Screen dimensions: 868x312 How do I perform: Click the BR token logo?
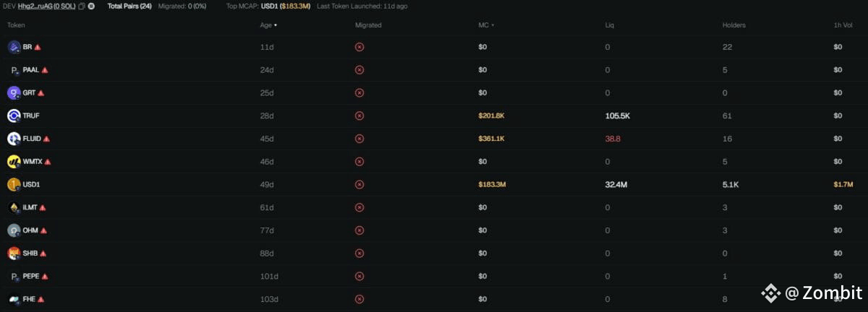tap(14, 47)
